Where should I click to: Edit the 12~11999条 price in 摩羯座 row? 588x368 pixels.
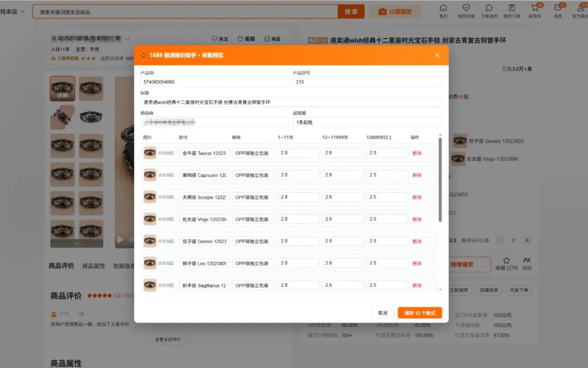pos(343,175)
